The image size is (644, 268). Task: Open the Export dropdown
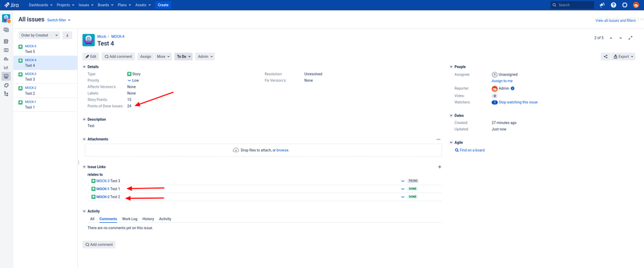tap(623, 57)
